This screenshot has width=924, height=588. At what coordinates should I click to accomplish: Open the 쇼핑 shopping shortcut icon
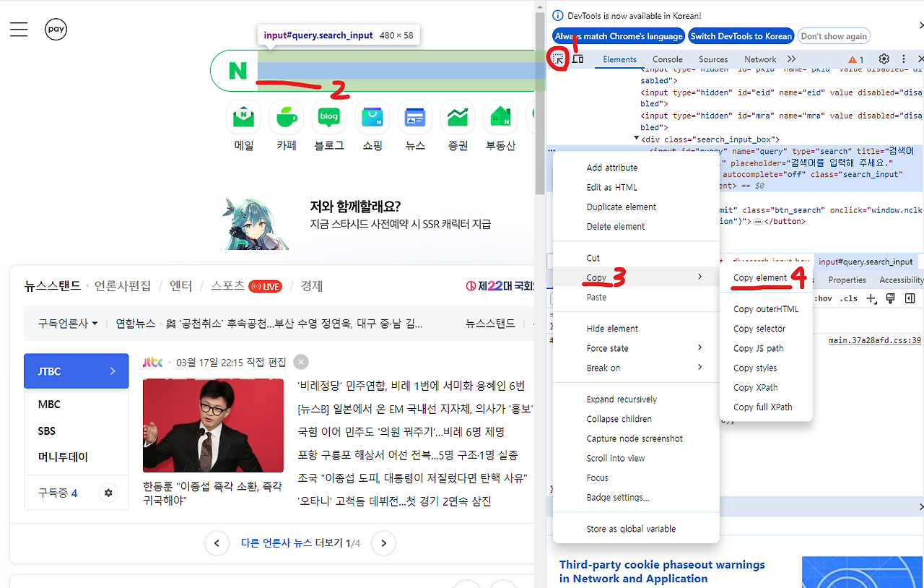372,116
